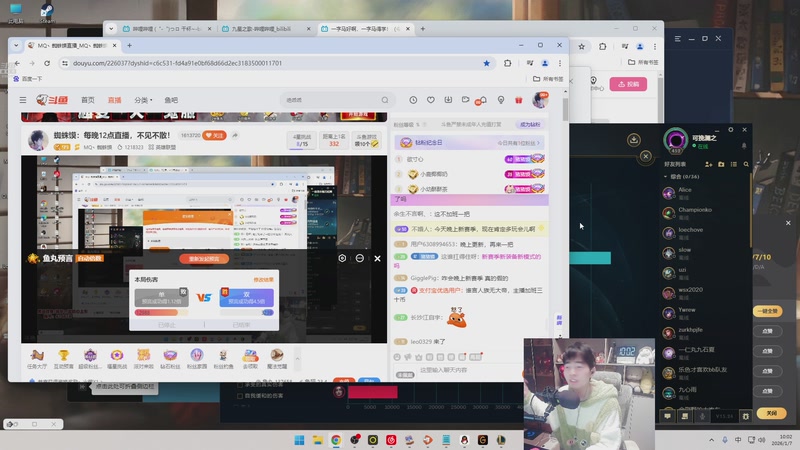Open the user avatar in Douyu header

pyautogui.click(x=540, y=100)
